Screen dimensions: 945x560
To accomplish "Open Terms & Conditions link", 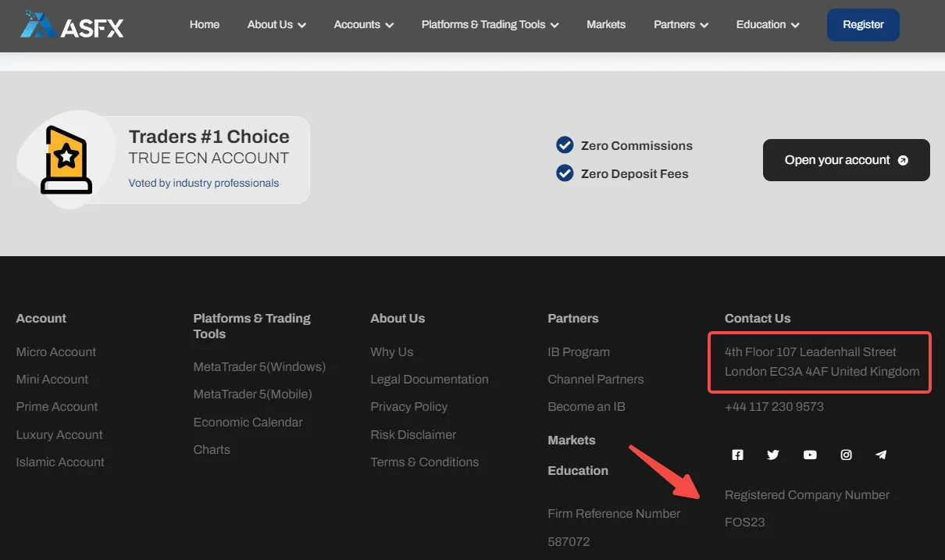I will click(425, 462).
